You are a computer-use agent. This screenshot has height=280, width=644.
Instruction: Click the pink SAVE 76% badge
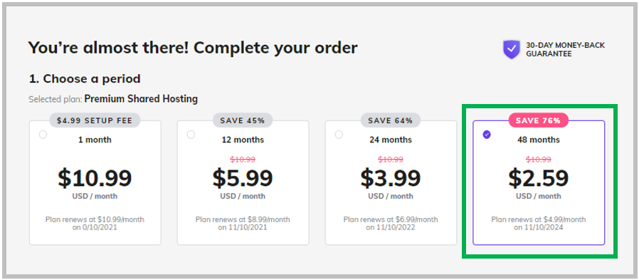pyautogui.click(x=539, y=120)
